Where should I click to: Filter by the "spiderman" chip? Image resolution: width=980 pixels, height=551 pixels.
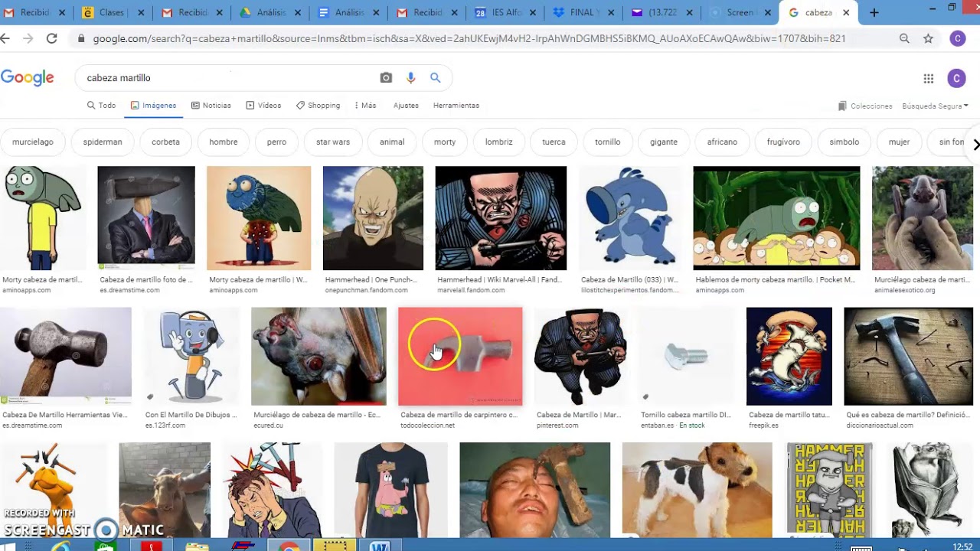103,142
